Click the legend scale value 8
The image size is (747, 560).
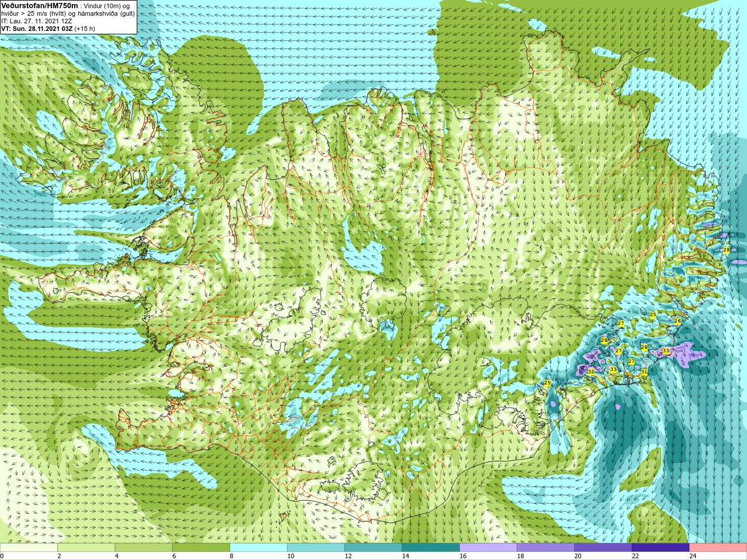coord(232,556)
